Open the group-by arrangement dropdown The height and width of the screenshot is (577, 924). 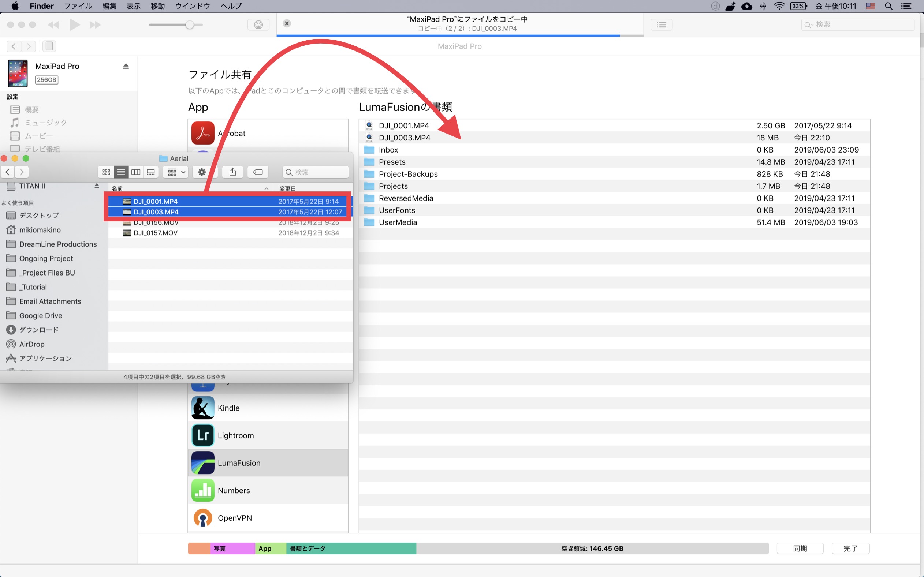[x=176, y=172]
